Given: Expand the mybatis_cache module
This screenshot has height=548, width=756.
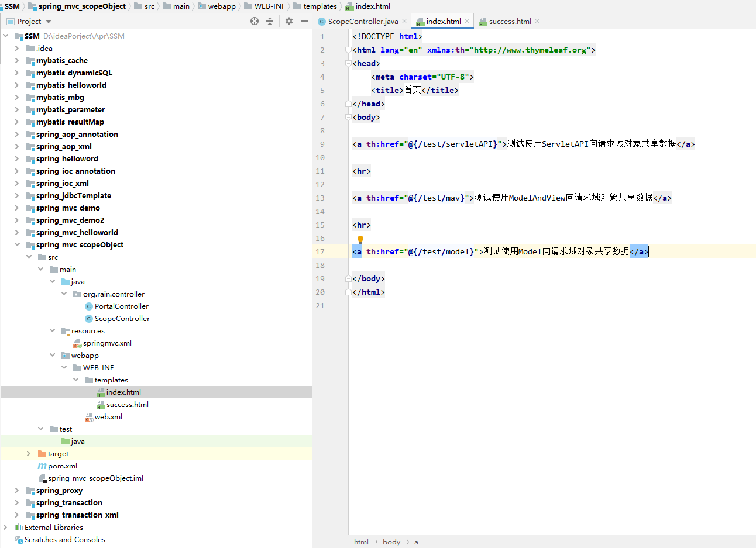Looking at the screenshot, I should (x=17, y=60).
